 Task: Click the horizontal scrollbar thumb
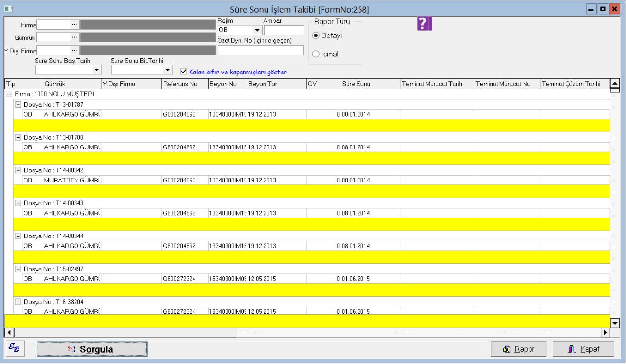click(125, 332)
